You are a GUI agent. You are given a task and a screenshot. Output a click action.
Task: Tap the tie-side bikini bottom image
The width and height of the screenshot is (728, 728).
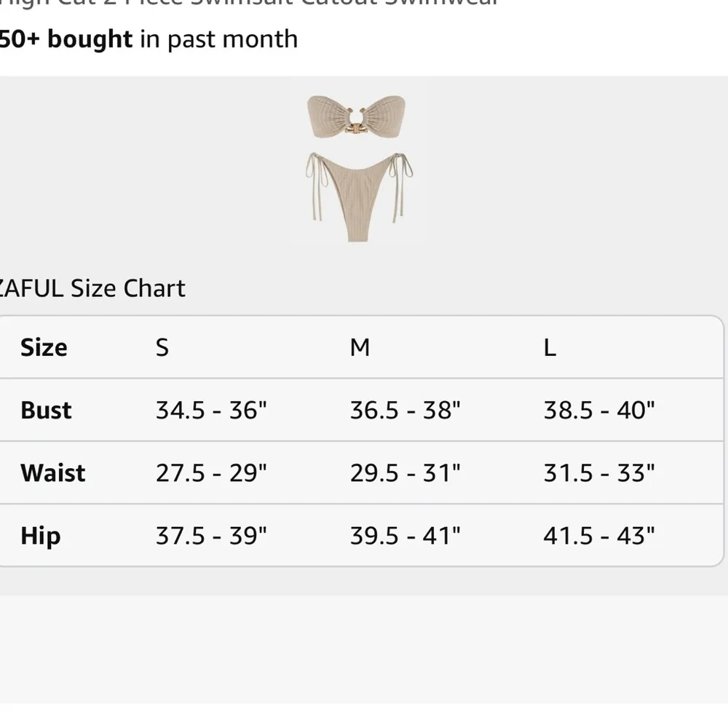359,193
